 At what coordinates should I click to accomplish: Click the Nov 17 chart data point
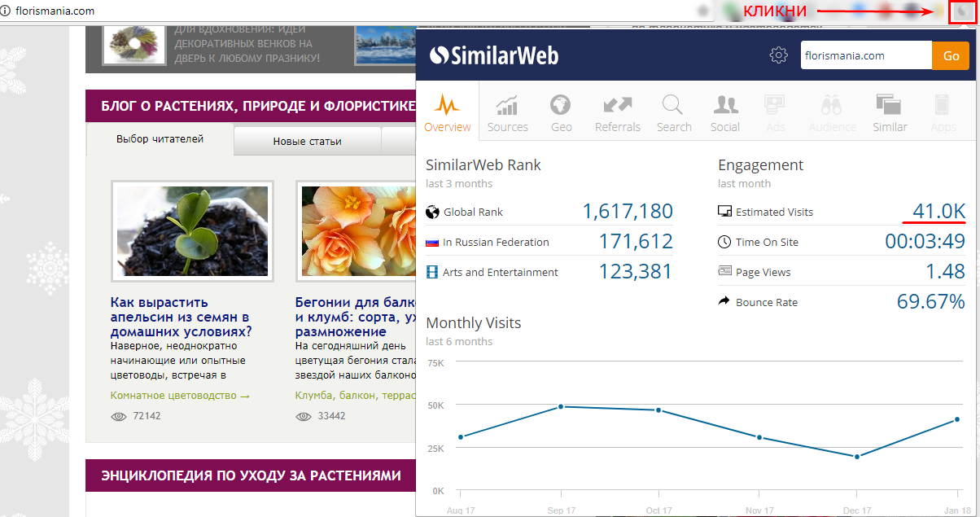[x=759, y=437]
